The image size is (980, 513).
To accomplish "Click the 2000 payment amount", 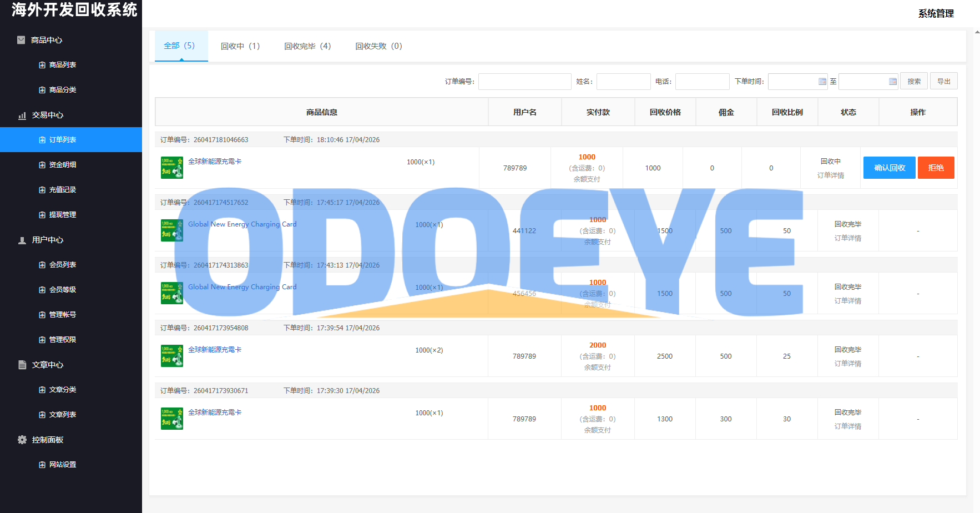I will [598, 345].
